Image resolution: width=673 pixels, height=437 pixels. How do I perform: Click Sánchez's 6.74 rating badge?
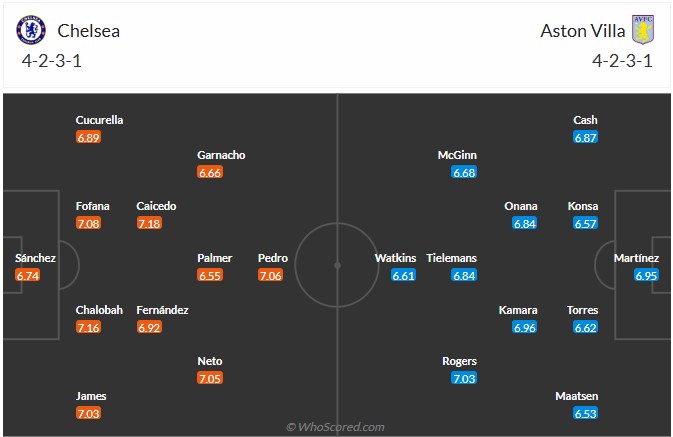(28, 275)
